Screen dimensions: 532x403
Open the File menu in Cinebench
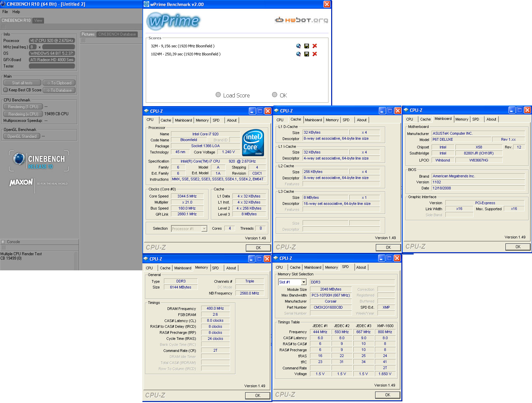(5, 12)
